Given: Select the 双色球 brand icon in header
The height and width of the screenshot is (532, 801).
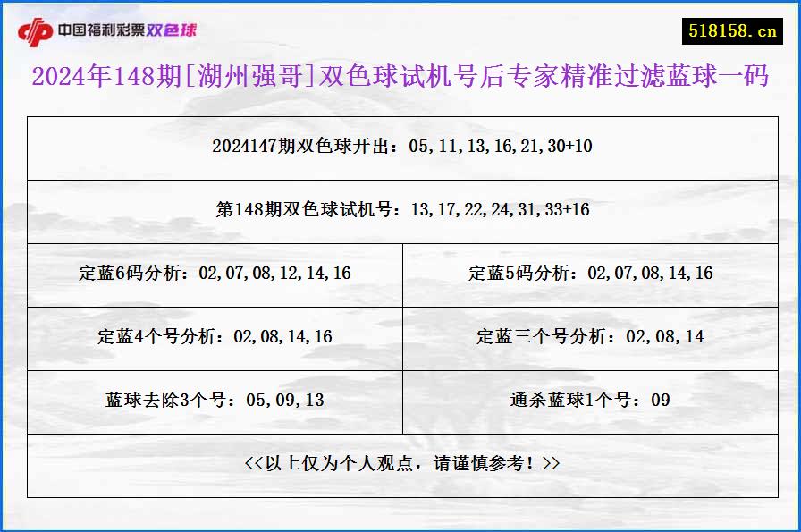Looking at the screenshot, I should [x=173, y=28].
